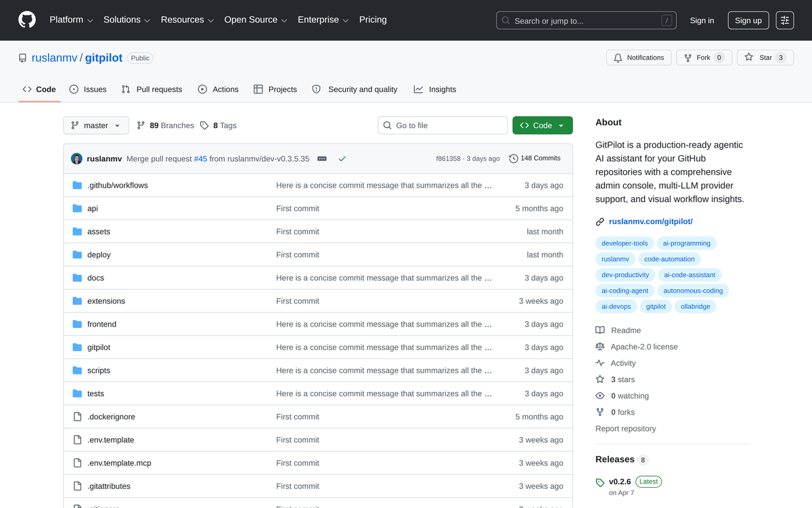This screenshot has height=508, width=812.
Task: Click the Releases heading link
Action: 615,459
